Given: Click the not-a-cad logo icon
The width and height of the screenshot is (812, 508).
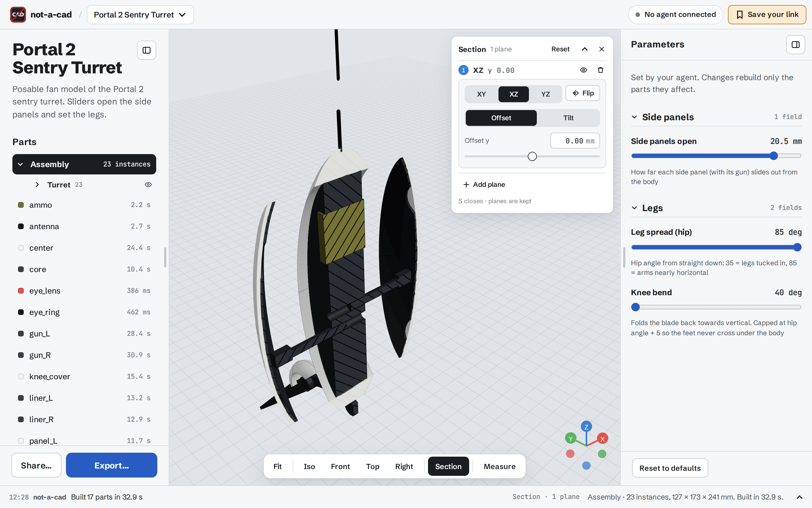Looking at the screenshot, I should pos(18,14).
